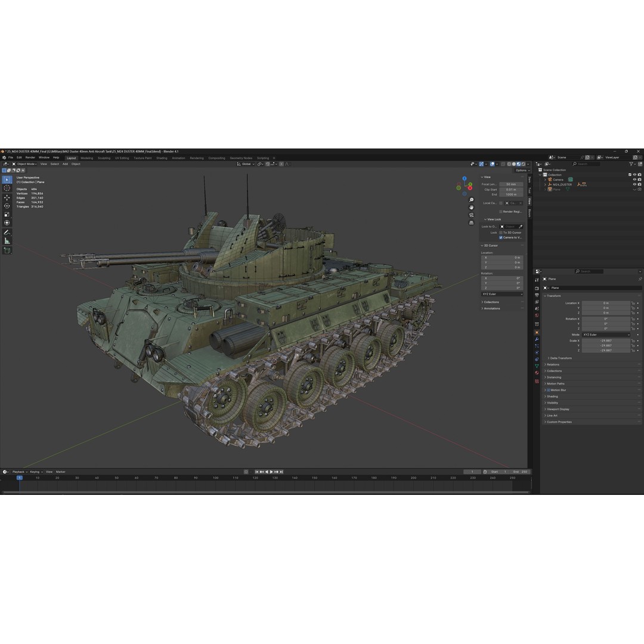Viewport: 644px width, 644px height.
Task: Collapse the View panel in the sidebar
Action: (482, 177)
